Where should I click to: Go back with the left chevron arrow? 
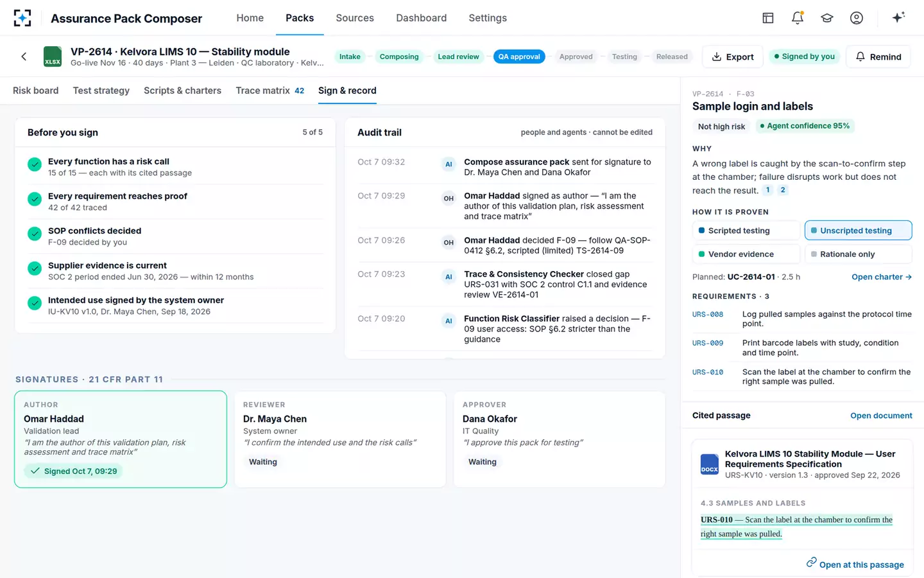tap(24, 57)
